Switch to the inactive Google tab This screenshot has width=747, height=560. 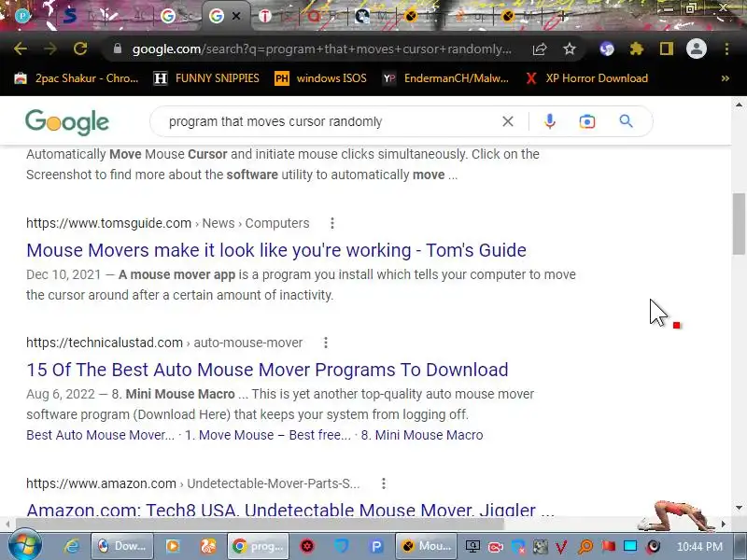(176, 16)
